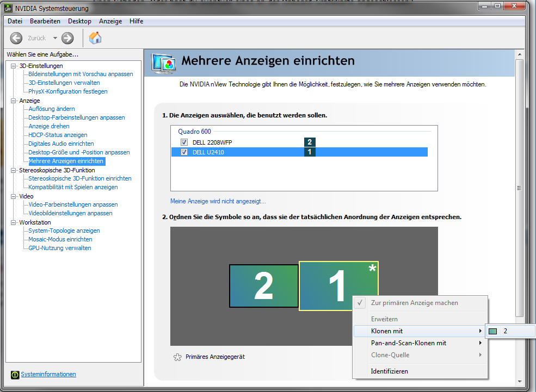
Task: Select the monitor 2 thumbnail
Action: coord(263,286)
